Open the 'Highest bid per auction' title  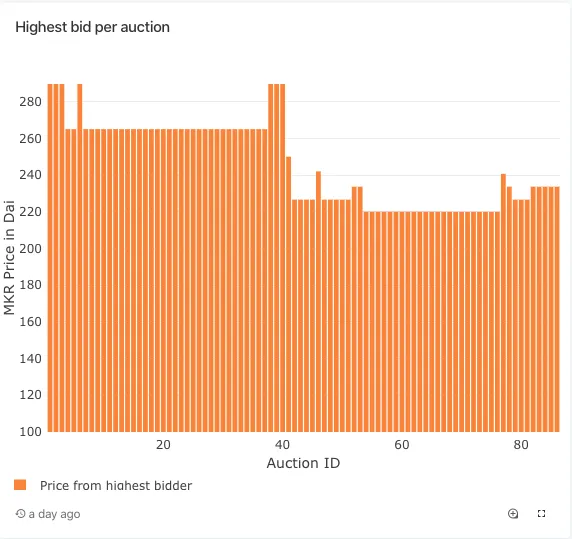pos(92,27)
